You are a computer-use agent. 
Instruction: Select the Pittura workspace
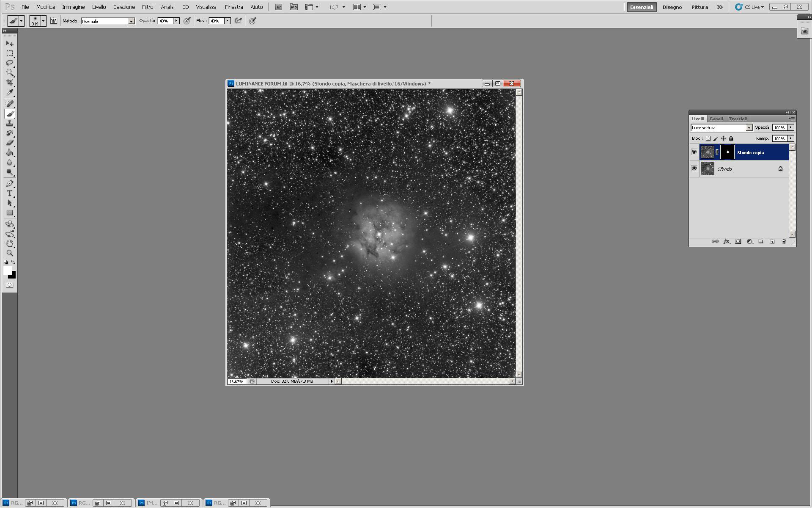pos(700,7)
